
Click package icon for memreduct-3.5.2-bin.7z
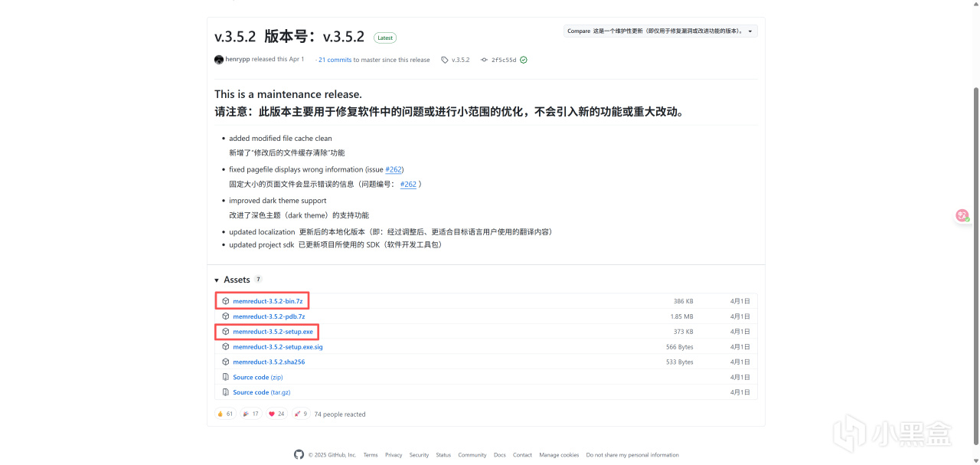tap(226, 301)
